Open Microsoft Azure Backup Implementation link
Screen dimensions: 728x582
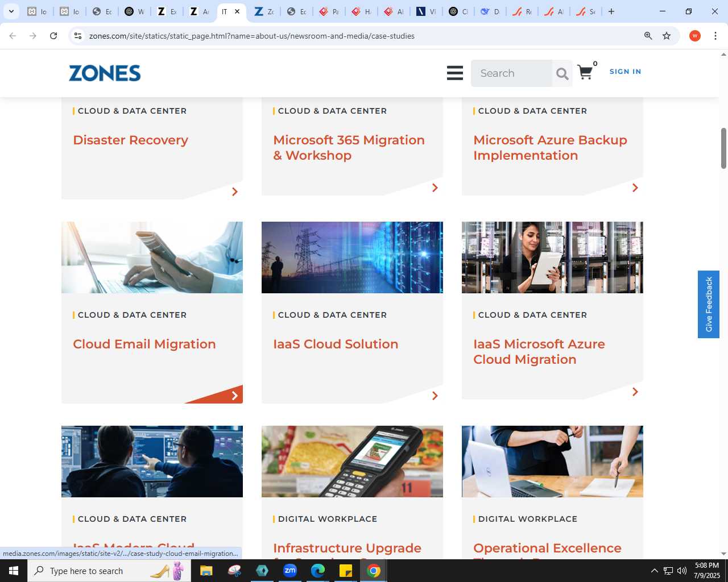[550, 148]
